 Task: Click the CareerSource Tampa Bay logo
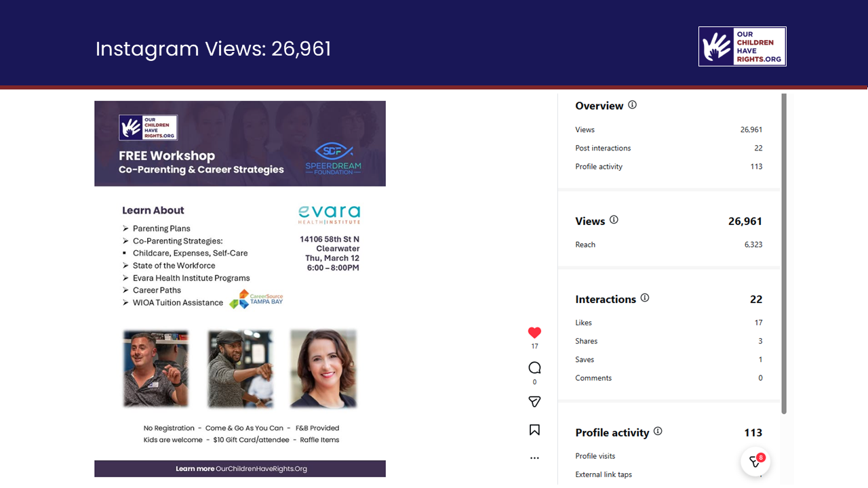(256, 299)
